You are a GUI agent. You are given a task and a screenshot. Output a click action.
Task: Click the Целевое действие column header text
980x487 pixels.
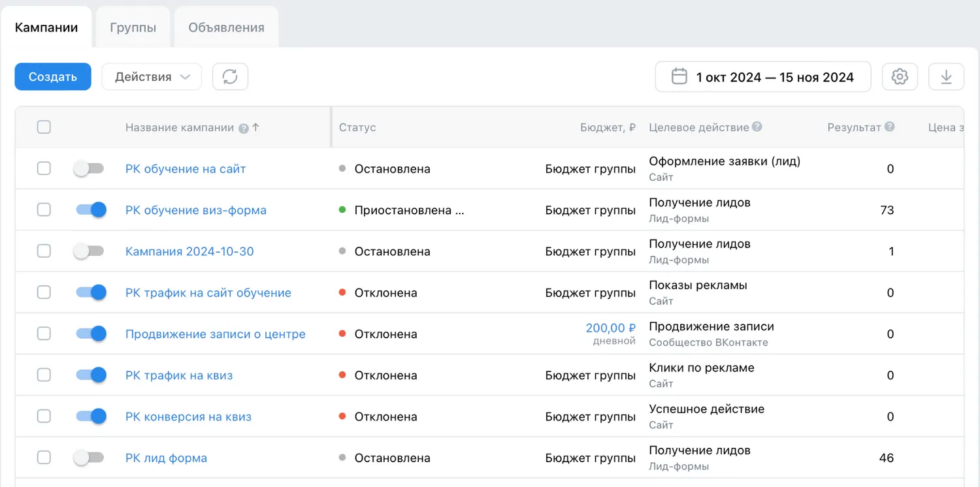(x=698, y=127)
